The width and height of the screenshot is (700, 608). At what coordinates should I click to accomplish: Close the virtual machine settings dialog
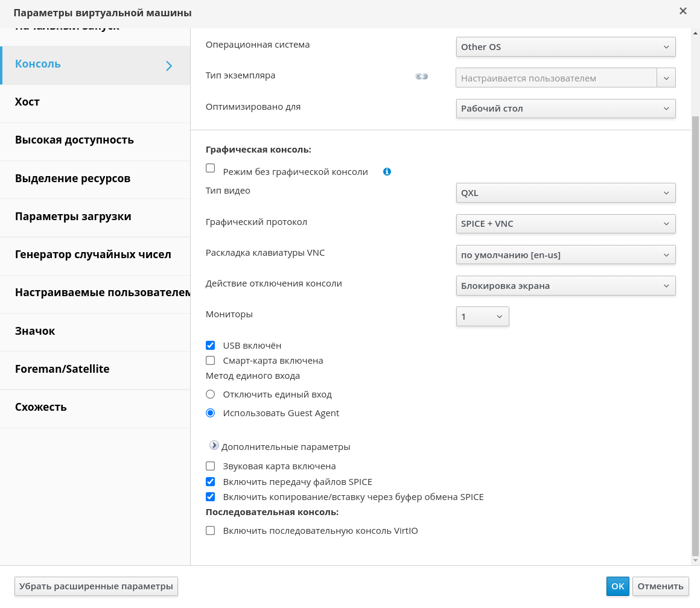pos(682,11)
